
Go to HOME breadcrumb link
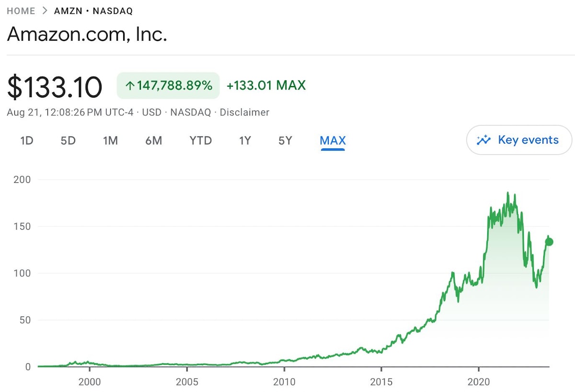tap(21, 11)
